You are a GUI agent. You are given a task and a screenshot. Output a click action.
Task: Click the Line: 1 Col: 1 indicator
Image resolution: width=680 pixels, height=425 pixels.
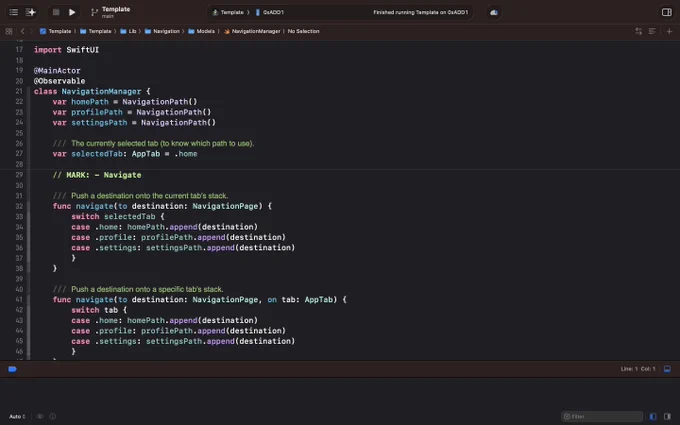coord(638,369)
